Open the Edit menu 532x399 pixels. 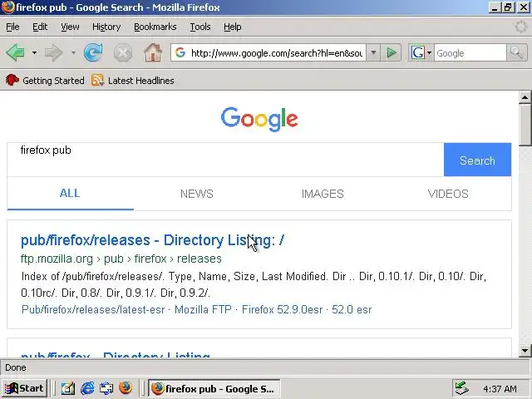tap(40, 27)
